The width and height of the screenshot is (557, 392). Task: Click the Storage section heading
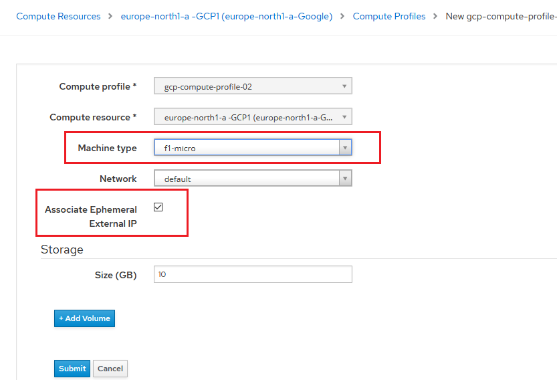tap(62, 250)
